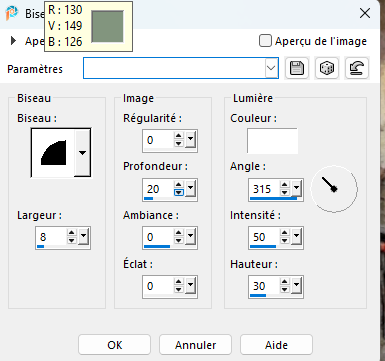This screenshot has width=385, height=361.
Task: Select the Biseau profile shape thumbnail
Action: (53, 153)
